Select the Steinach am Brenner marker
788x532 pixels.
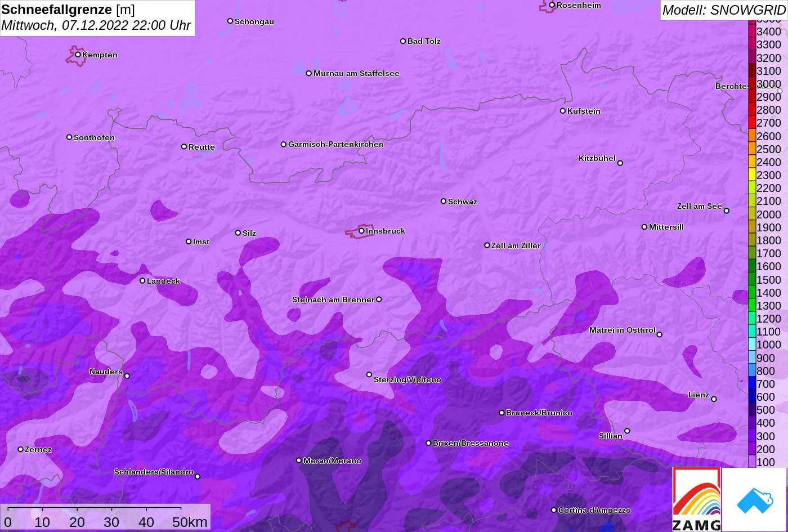click(379, 299)
